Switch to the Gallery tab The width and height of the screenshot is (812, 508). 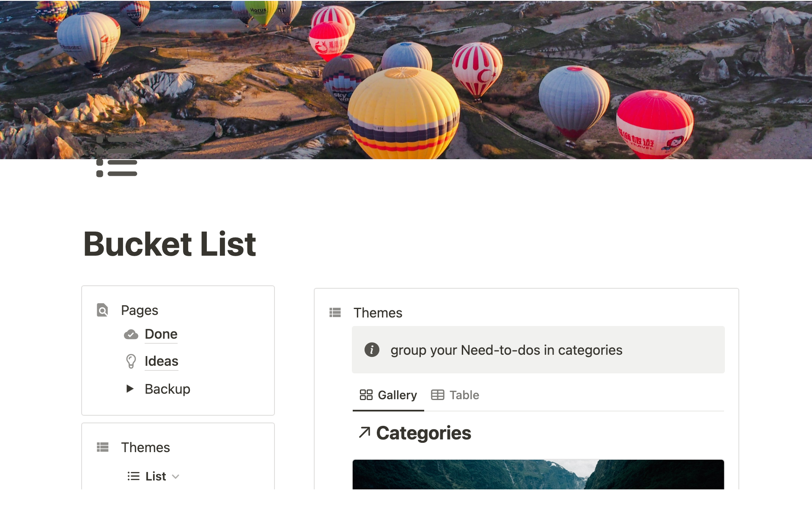tap(397, 395)
